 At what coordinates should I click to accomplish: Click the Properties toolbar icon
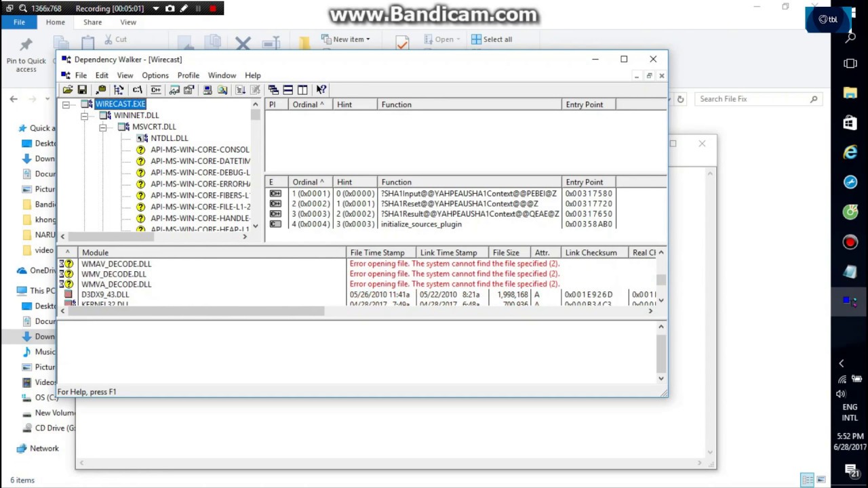tap(189, 89)
